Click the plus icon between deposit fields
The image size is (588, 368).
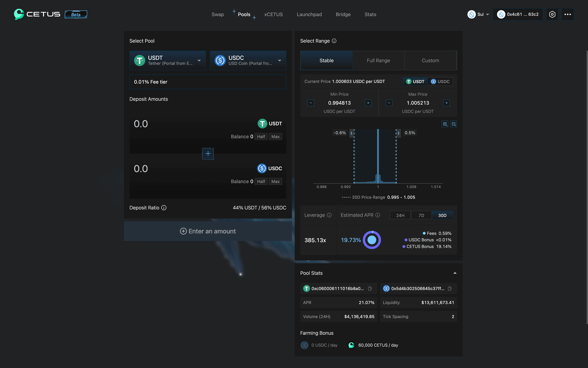coord(208,154)
